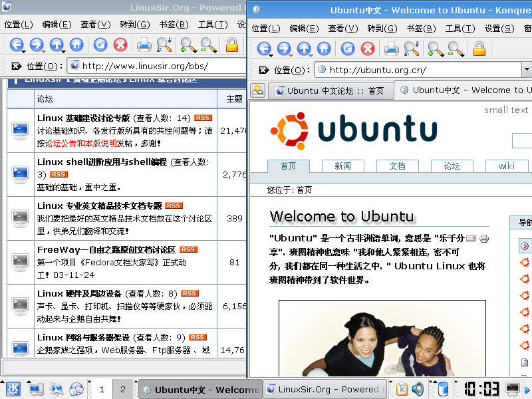
Task: Click the URL field showing linuxsir.org/bbs
Action: [x=157, y=66]
